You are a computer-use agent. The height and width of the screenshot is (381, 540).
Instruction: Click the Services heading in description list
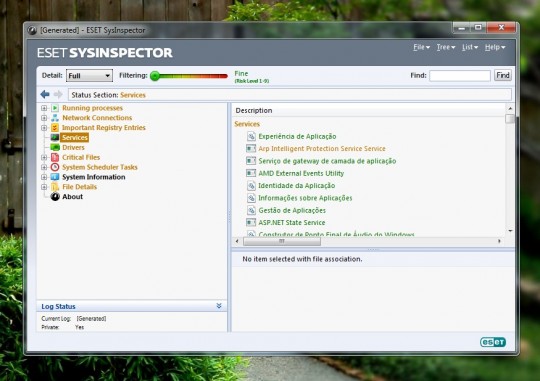click(247, 124)
